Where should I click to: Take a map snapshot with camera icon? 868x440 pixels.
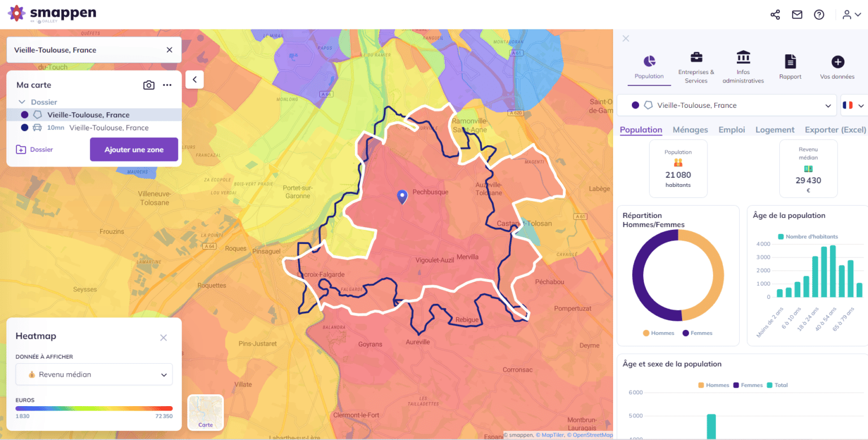(x=149, y=85)
